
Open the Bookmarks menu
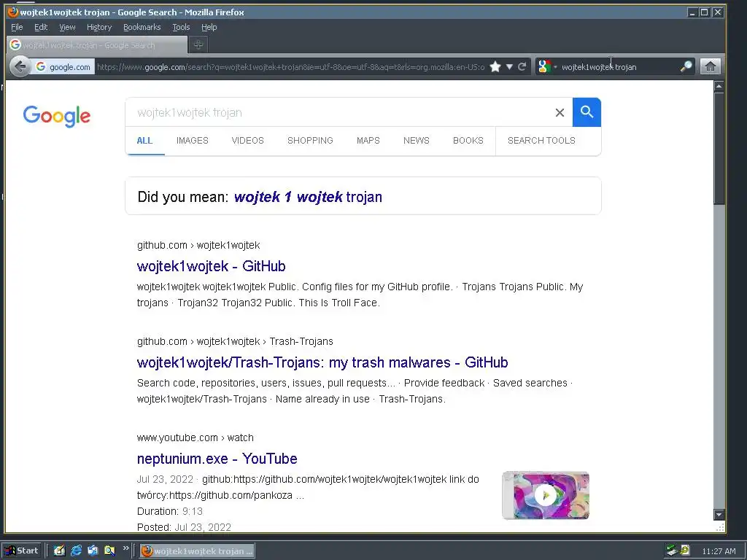click(142, 27)
